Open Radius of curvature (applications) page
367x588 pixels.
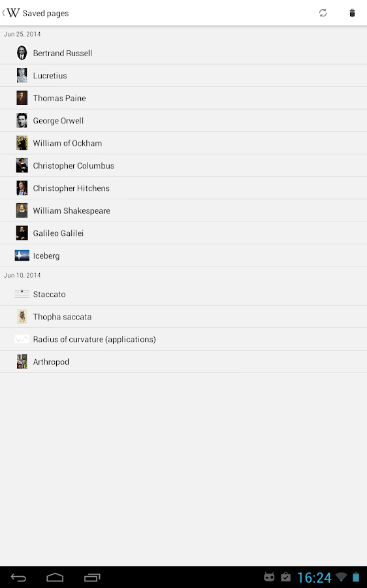click(183, 339)
